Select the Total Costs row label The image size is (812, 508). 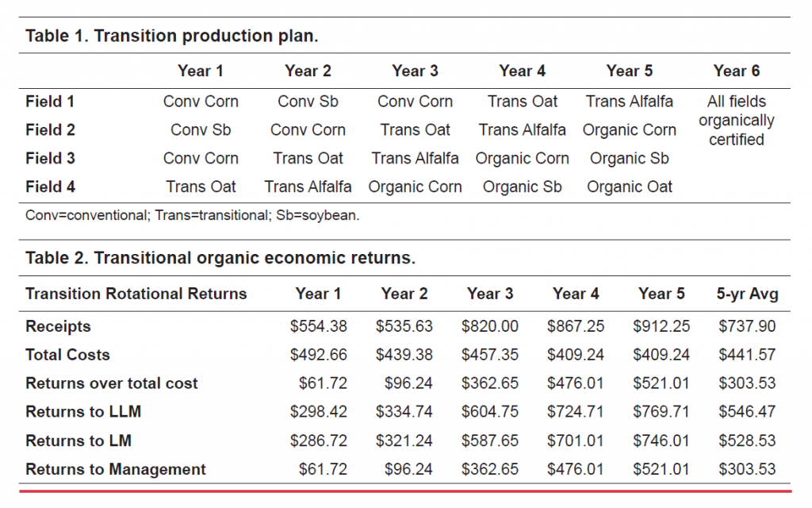click(x=67, y=355)
